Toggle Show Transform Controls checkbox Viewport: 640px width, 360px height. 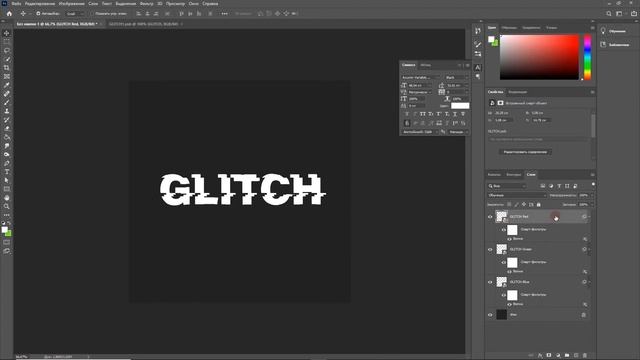[x=91, y=13]
